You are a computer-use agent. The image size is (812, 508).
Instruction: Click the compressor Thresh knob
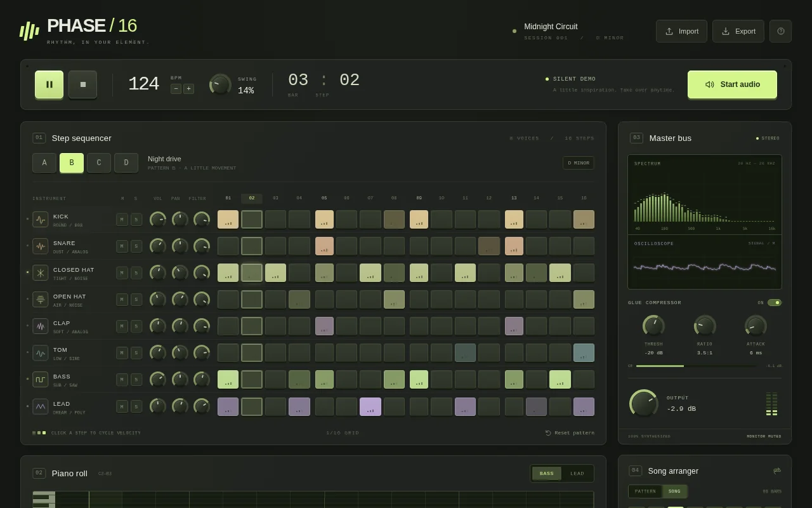[653, 326]
